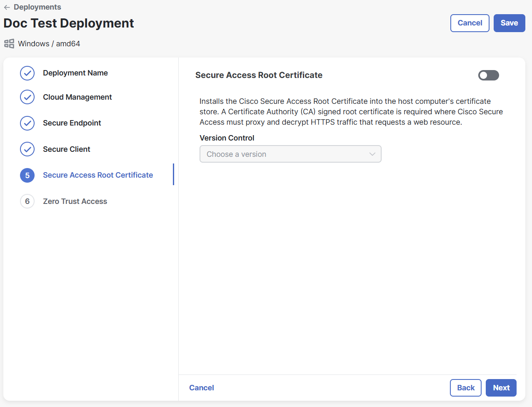Screen dimensions: 532x407
Task: Click the Windows platform icon
Action: (9, 44)
